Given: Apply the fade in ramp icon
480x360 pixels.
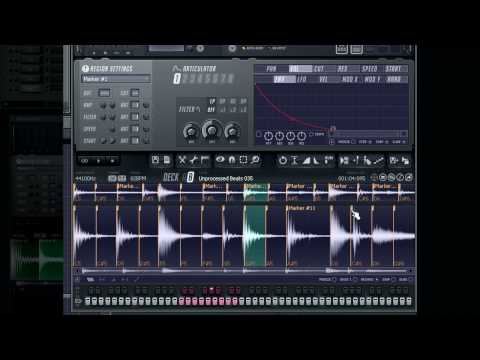Looking at the screenshot, I should pyautogui.click(x=306, y=161).
